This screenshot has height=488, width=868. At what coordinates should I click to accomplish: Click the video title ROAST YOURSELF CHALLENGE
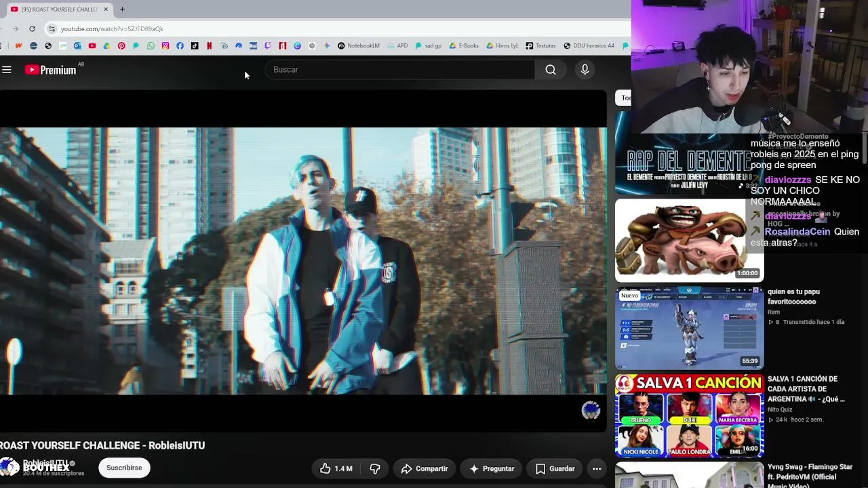pos(102,445)
